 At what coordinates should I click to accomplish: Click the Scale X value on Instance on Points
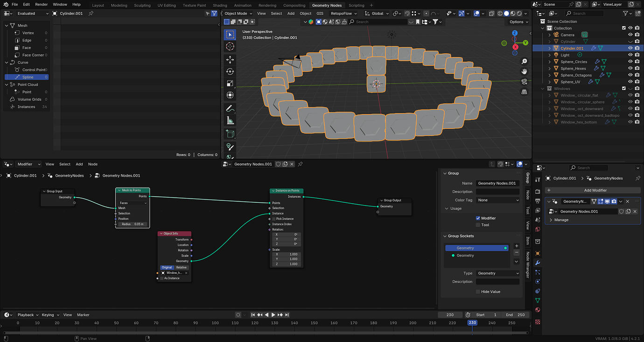tap(287, 254)
